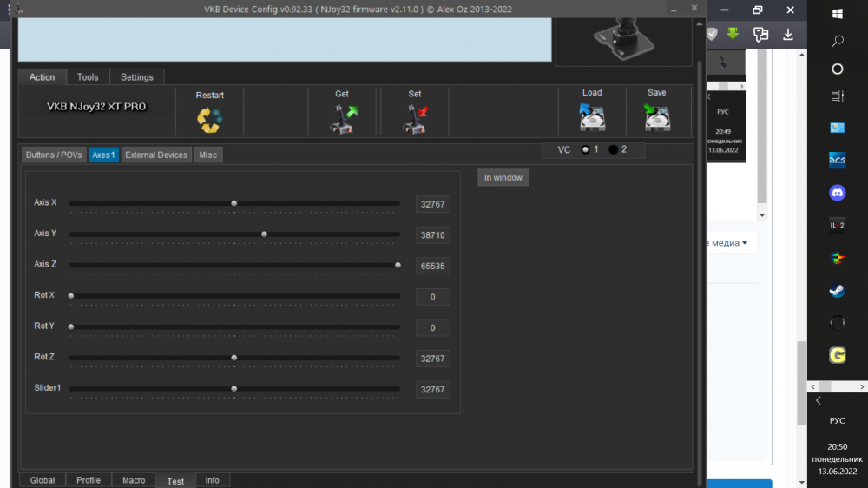Open Task View in the taskbar
Image resolution: width=868 pixels, height=488 pixels.
tap(837, 96)
